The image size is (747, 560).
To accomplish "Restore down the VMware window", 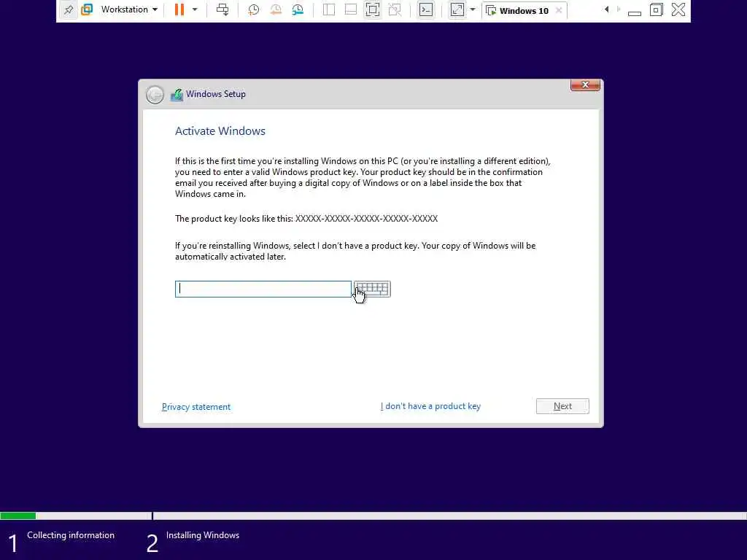I will coord(657,10).
